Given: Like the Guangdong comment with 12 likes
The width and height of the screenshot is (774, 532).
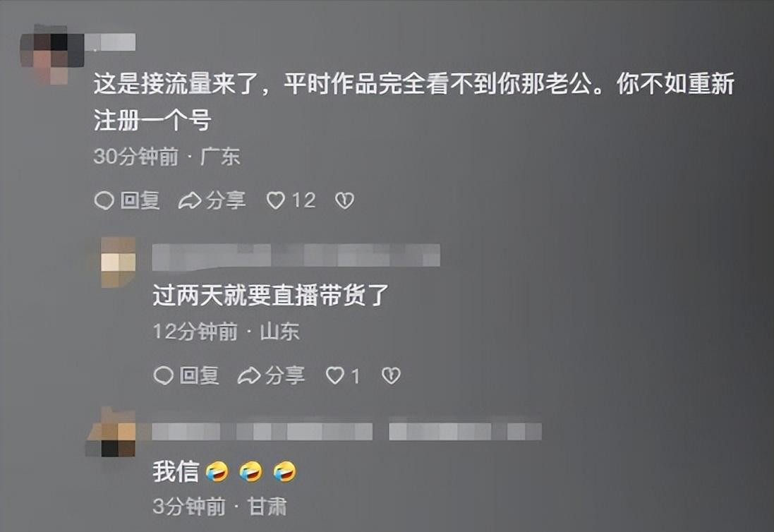Looking at the screenshot, I should 275,200.
